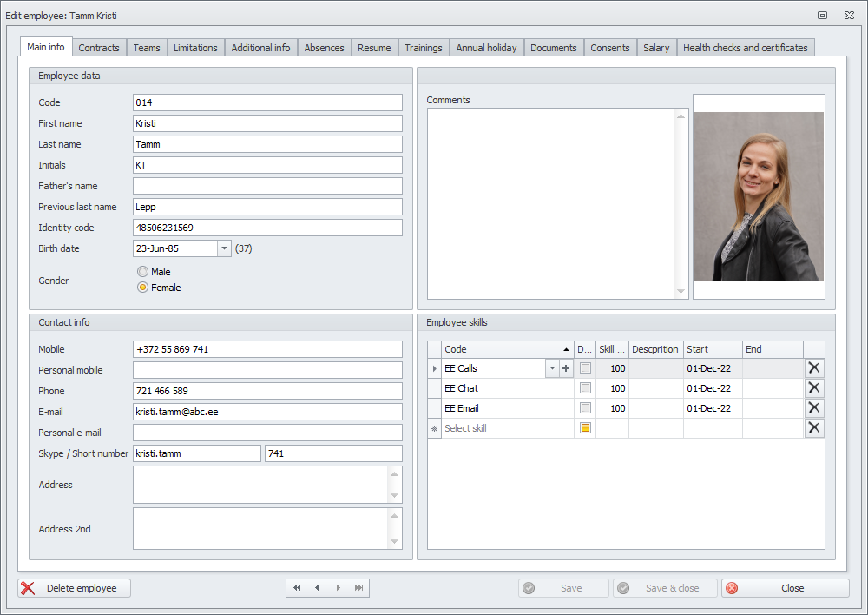Open the Resume tab
Viewport: 868px width, 615px height.
coord(374,48)
